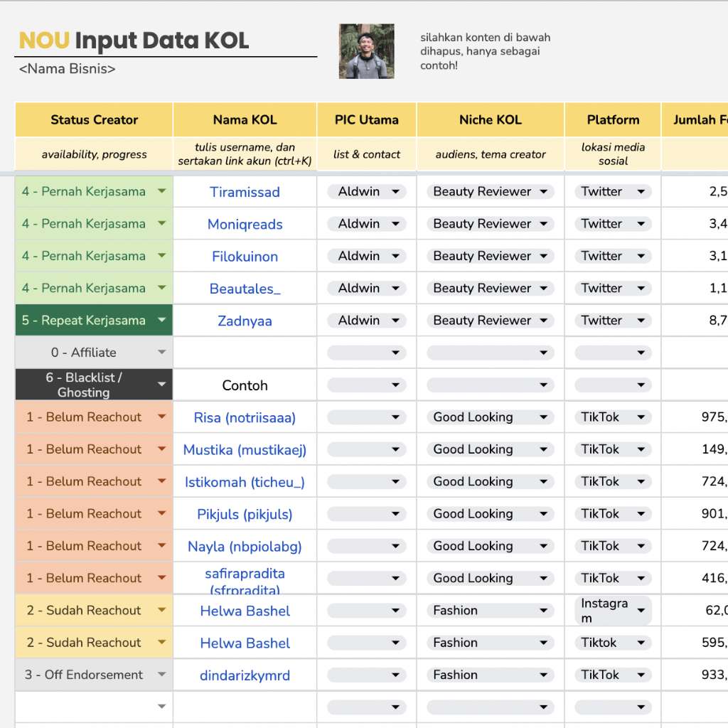Follow the Risa (notriisaaa) link
The image size is (728, 728).
(x=245, y=417)
